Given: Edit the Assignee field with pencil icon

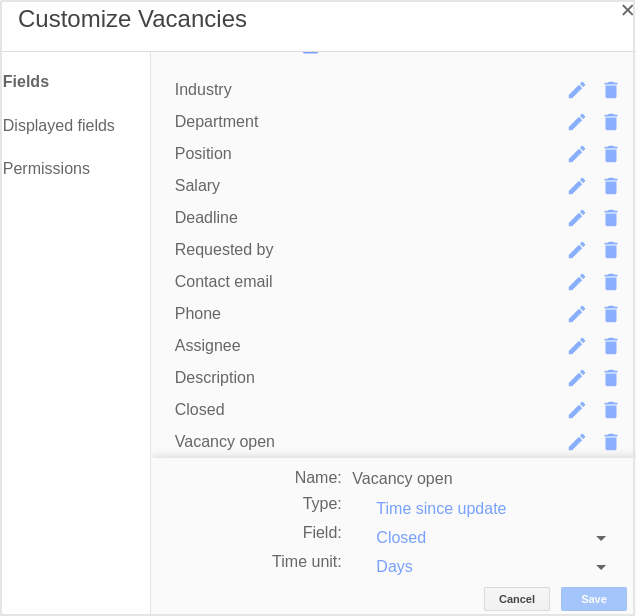Looking at the screenshot, I should coord(576,346).
